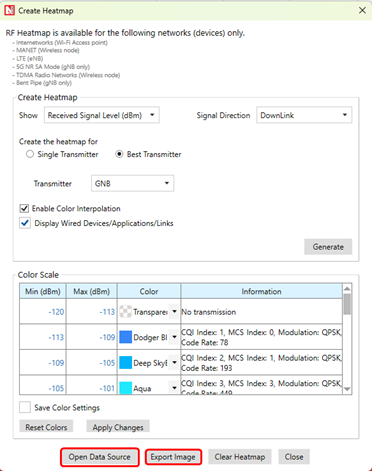Image resolution: width=372 pixels, height=471 pixels.
Task: Select the -120 Min cell
Action: (x=43, y=312)
